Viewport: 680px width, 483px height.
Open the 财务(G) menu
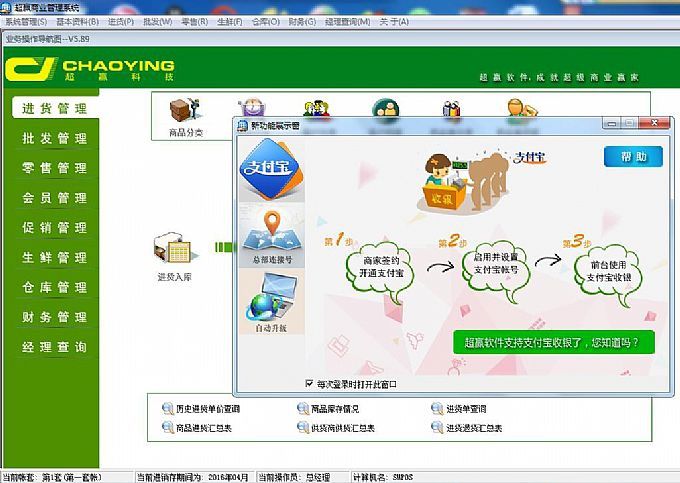[302, 22]
